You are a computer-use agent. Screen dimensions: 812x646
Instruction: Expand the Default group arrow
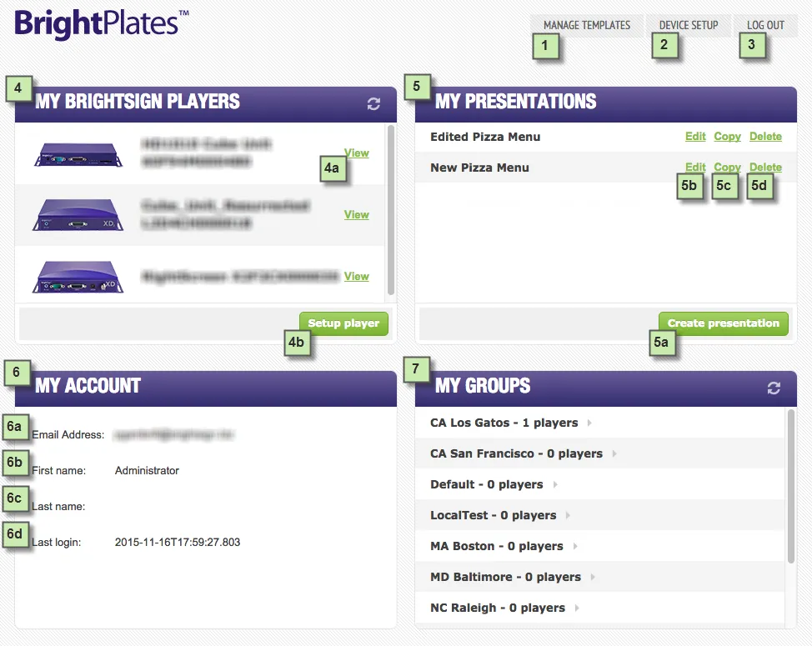[555, 484]
